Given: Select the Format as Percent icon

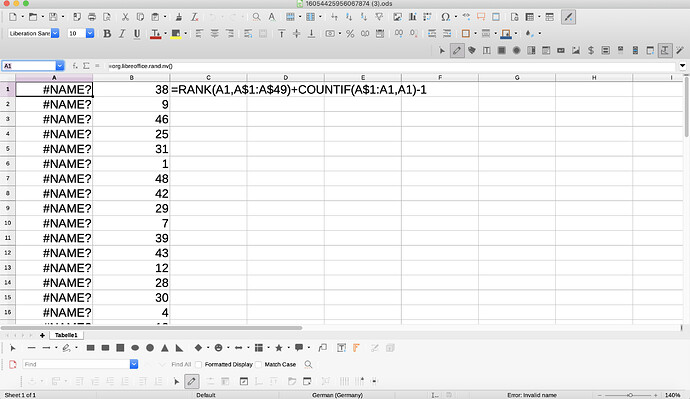Looking at the screenshot, I should (350, 33).
